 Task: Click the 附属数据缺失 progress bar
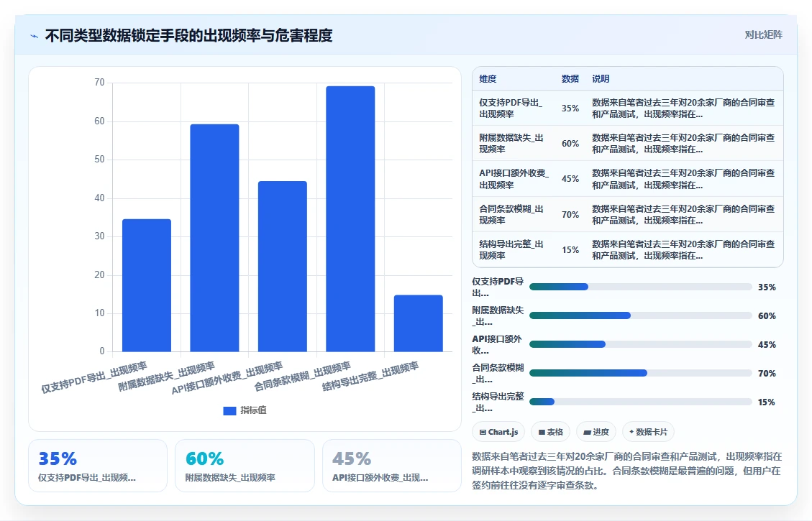641,315
